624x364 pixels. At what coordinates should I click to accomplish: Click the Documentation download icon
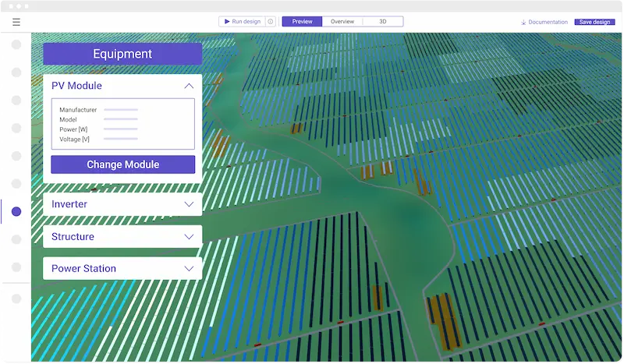coord(523,22)
